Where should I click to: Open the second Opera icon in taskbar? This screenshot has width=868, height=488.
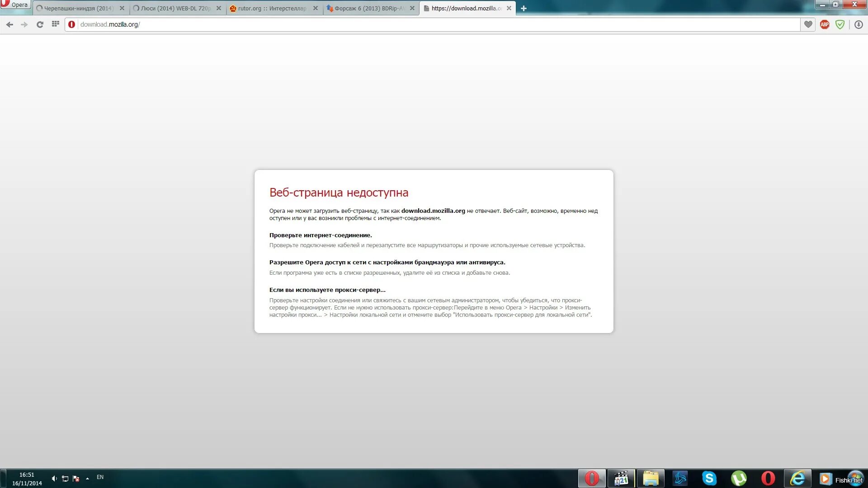pos(768,478)
